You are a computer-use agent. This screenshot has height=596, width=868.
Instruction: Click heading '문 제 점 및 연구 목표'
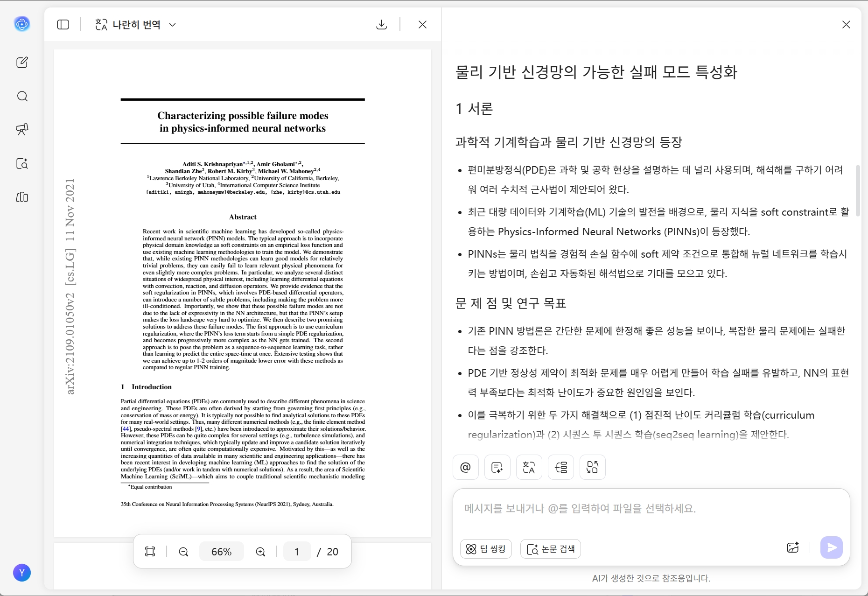pyautogui.click(x=511, y=303)
